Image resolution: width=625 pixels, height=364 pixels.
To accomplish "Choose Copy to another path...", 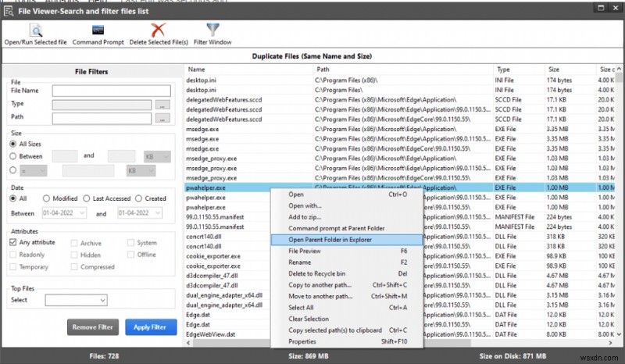I will (x=347, y=284).
